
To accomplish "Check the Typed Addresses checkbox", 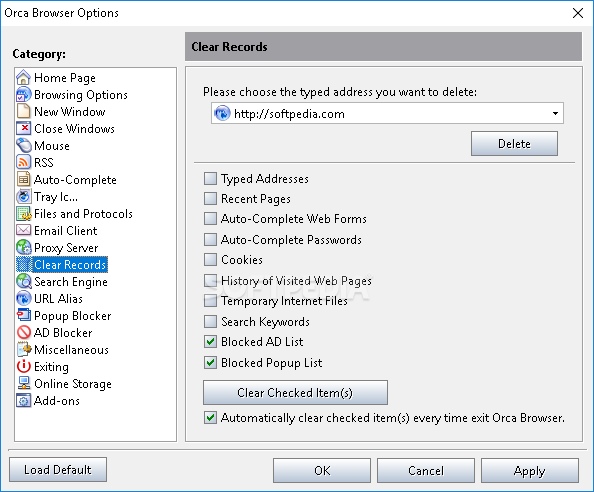I will (210, 178).
